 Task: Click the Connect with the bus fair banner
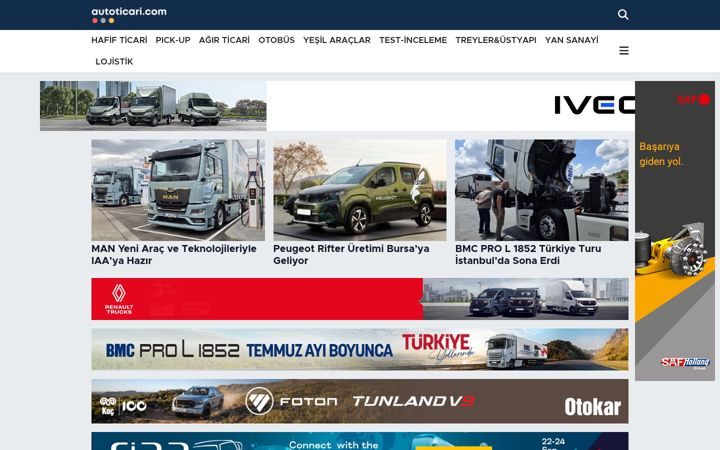[360, 441]
